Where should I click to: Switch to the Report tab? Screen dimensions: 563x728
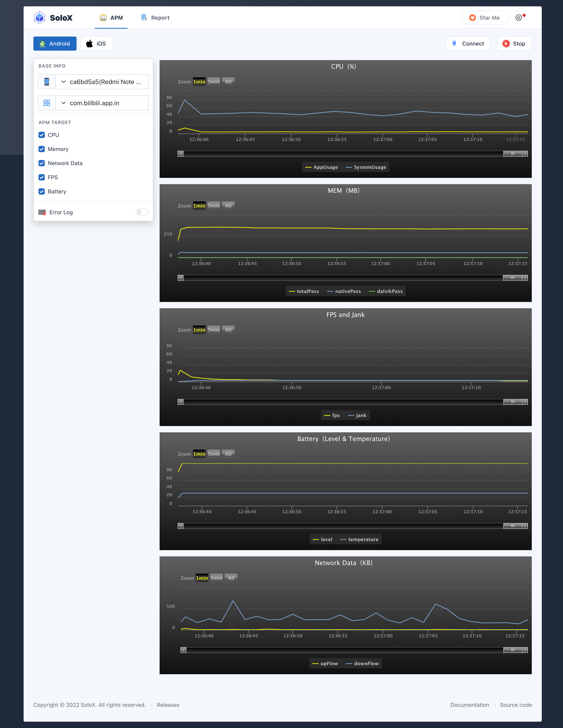coord(155,18)
